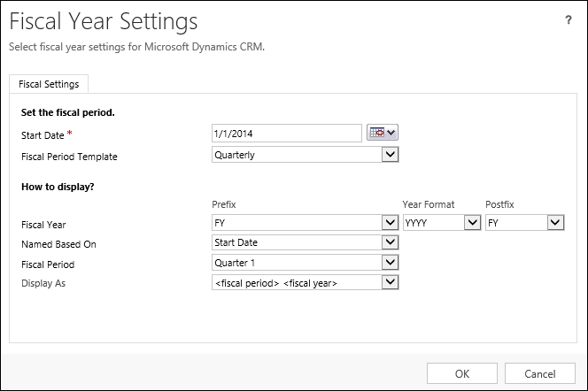
Task: Open the Postfix FY dropdown arrow
Action: click(x=555, y=222)
